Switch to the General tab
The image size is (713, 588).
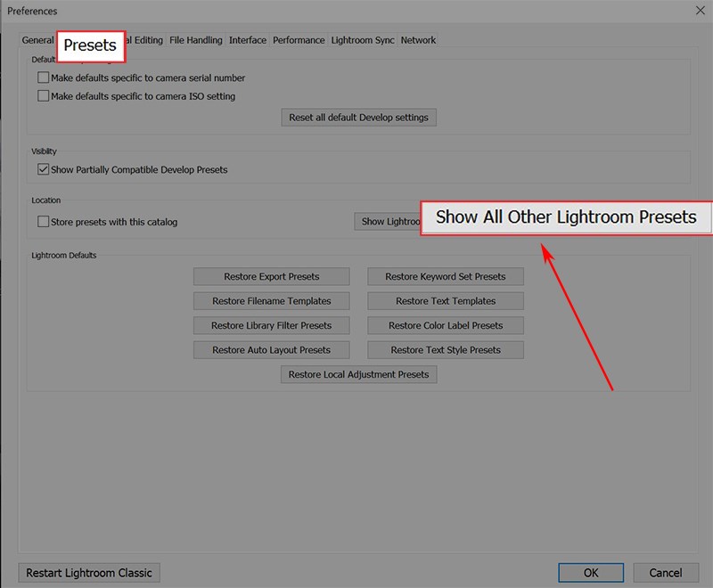click(37, 40)
